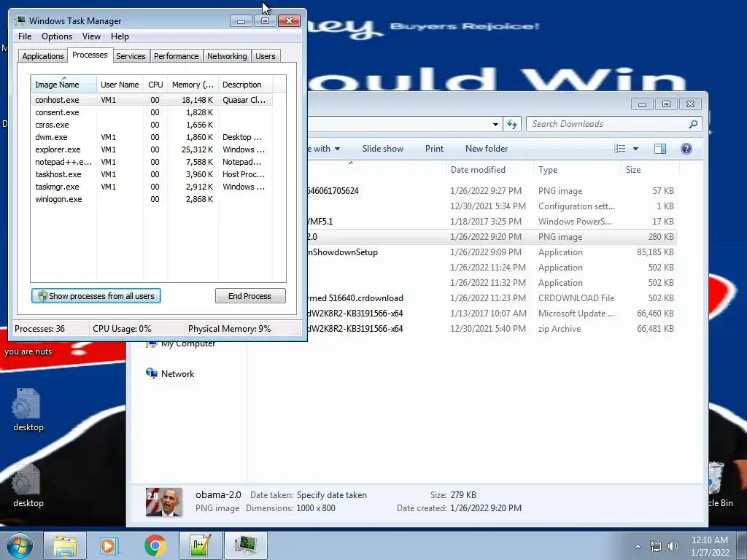Select the winlogon.exe process

152,199
